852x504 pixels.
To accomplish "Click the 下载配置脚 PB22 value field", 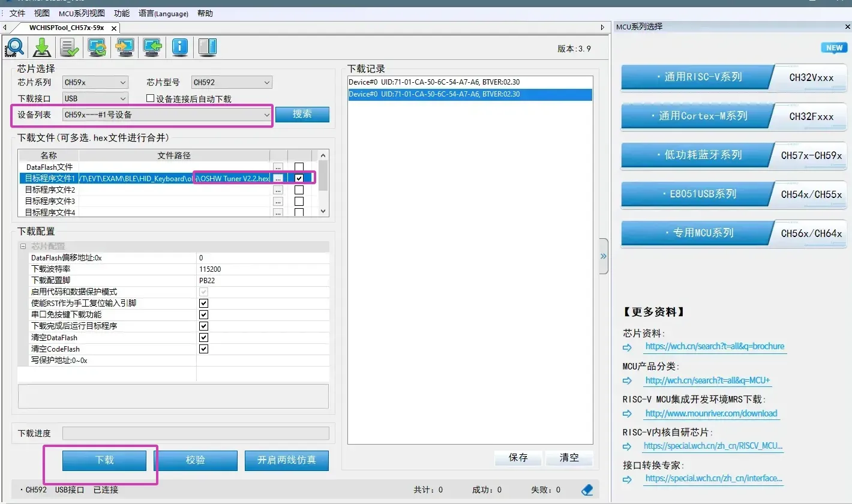I will coord(263,281).
